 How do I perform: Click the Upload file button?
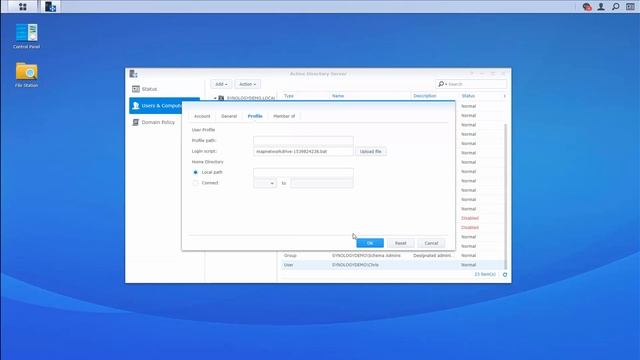tap(371, 151)
